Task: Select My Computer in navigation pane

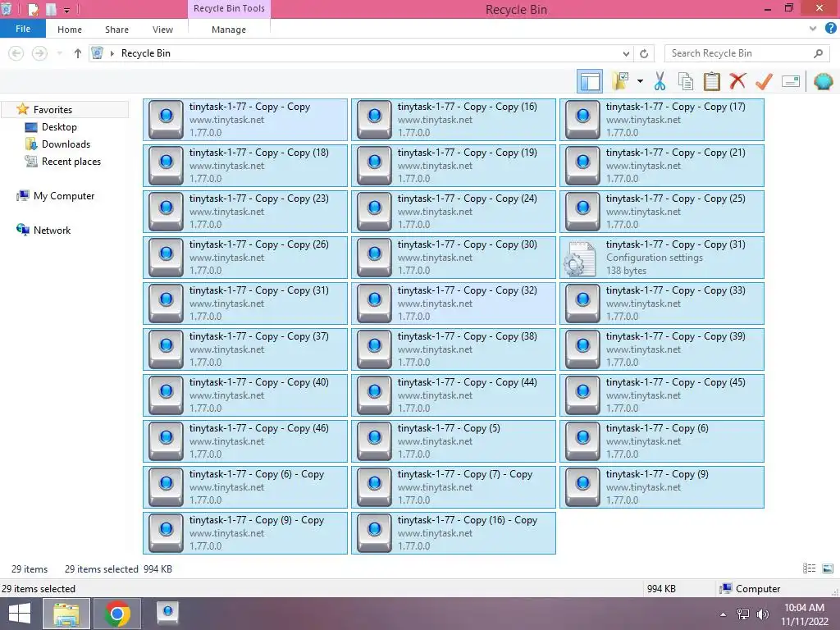Action: point(64,196)
